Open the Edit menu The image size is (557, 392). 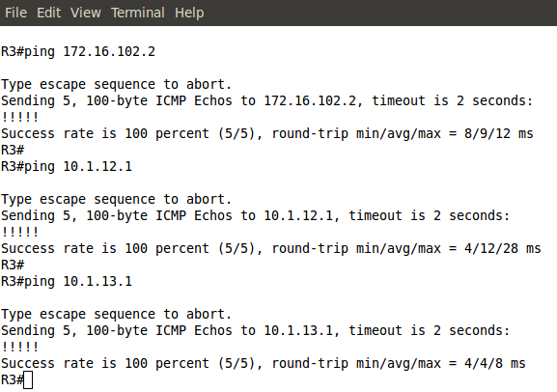point(49,13)
